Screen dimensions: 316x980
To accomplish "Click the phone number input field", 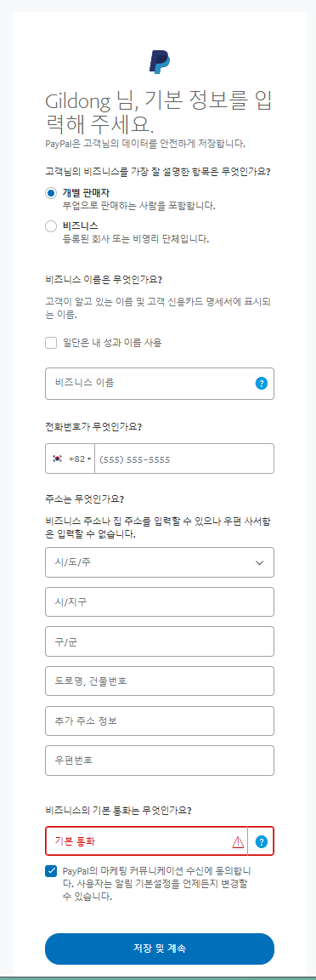I will pos(184,459).
